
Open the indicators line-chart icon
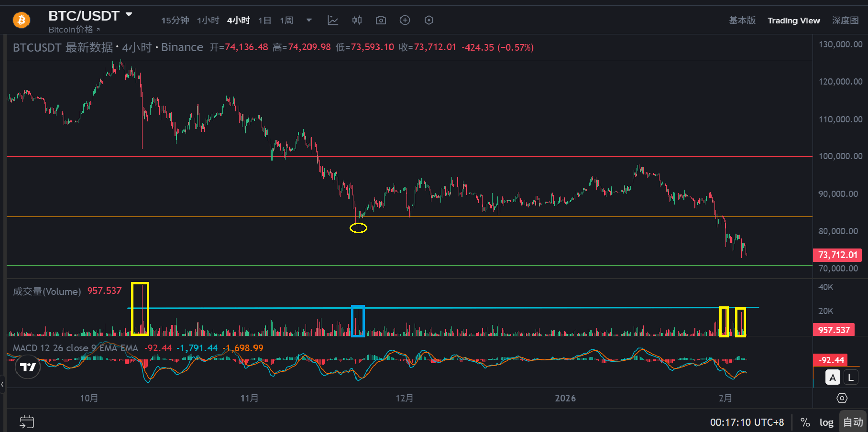333,20
